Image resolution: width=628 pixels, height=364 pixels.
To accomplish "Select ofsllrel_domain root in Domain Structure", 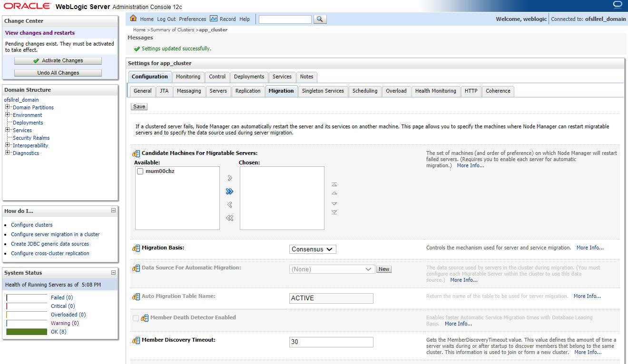I will click(21, 100).
